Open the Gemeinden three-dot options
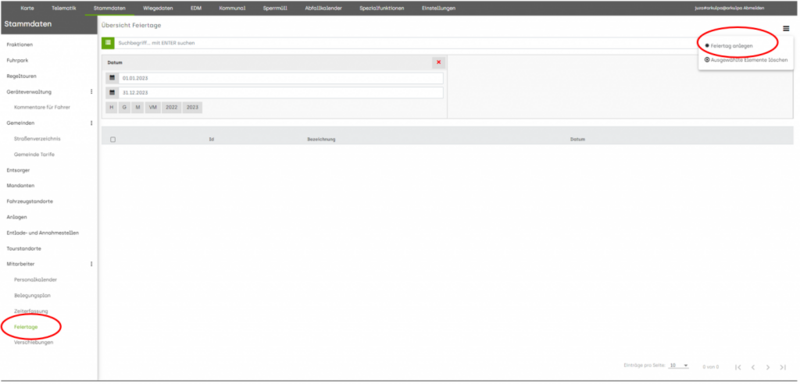This screenshot has width=800, height=384. [x=92, y=123]
